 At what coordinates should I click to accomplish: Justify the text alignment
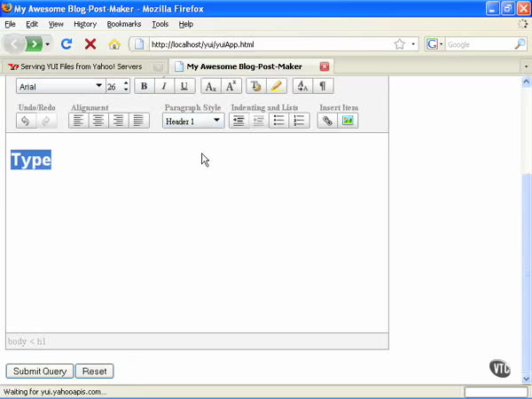[x=138, y=121]
